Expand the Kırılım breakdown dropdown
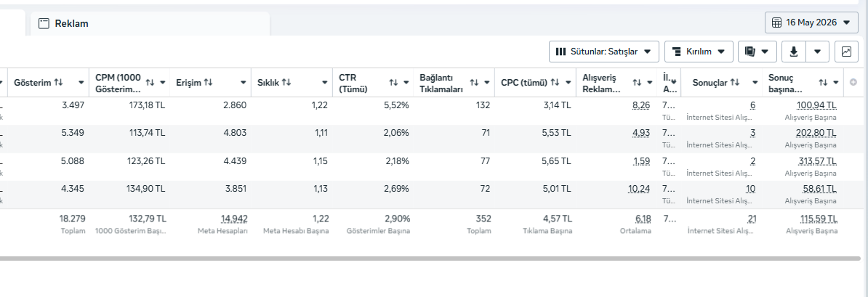This screenshot has width=868, height=297. coord(699,52)
